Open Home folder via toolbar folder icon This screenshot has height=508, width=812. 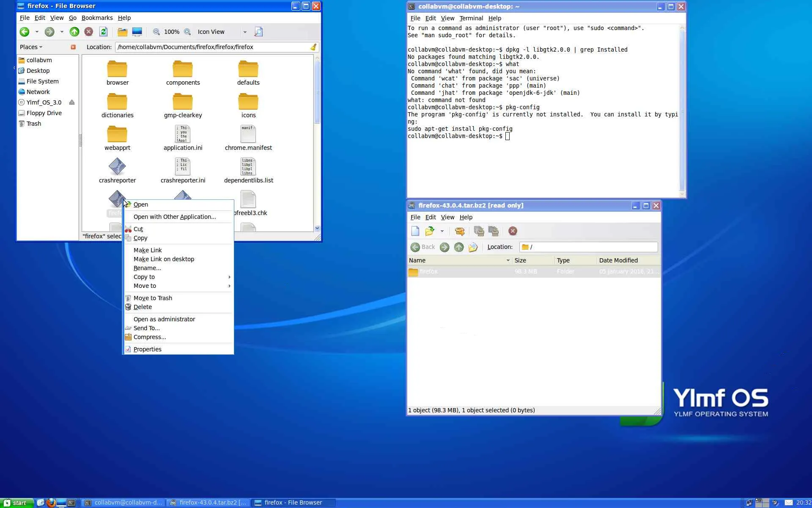pos(122,32)
